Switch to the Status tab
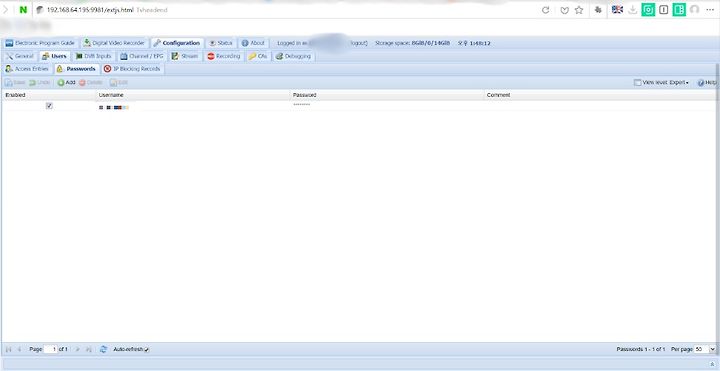Screen dimensions: 720x371 (221, 43)
